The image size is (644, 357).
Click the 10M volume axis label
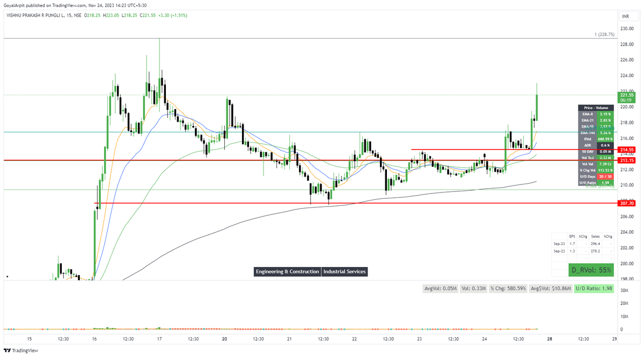(x=625, y=316)
